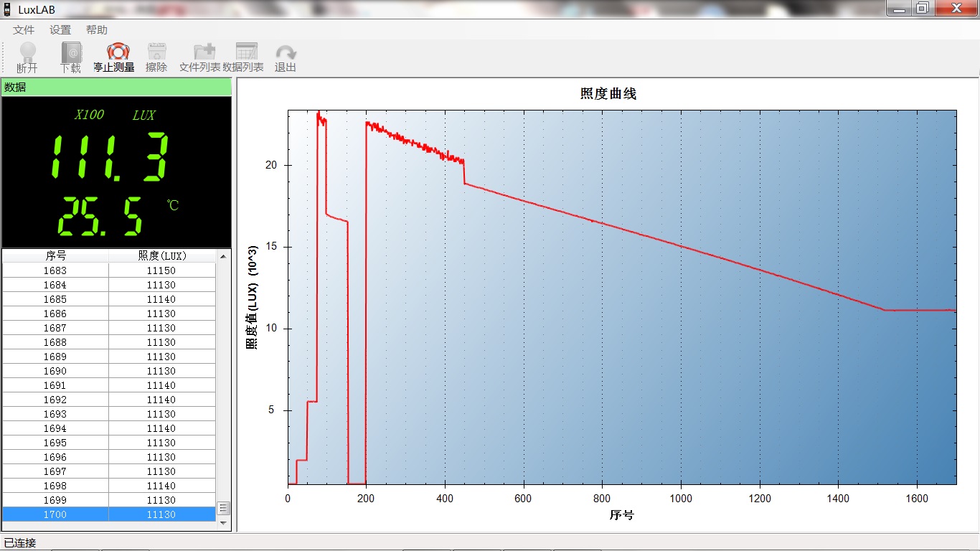Select the highlighted row 1700
The image size is (980, 551).
[109, 514]
